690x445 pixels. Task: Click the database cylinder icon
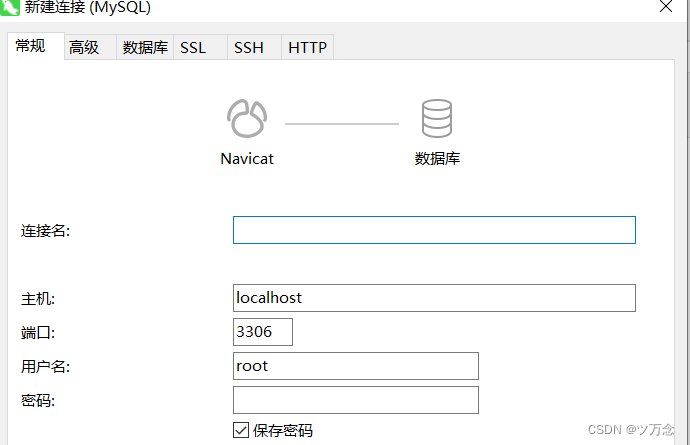437,118
